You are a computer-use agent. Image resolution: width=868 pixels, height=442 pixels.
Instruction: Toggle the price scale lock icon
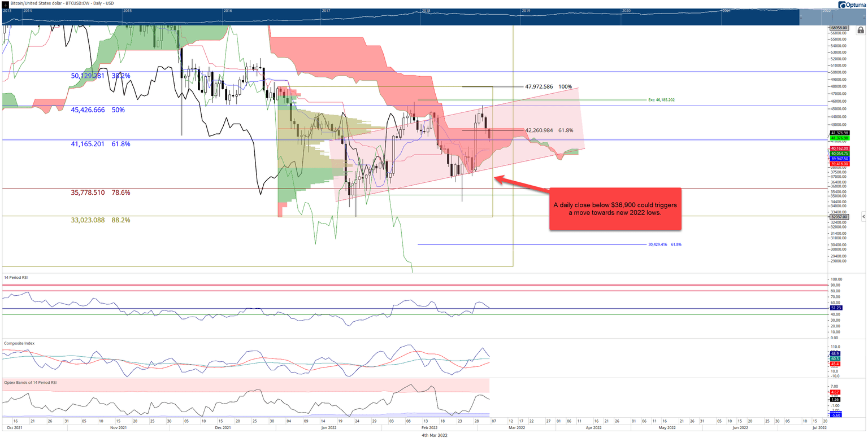[860, 30]
